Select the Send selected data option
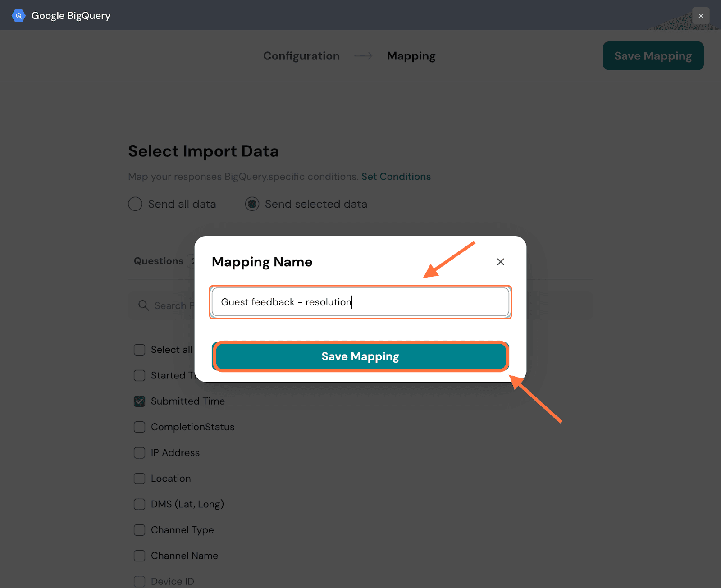721x588 pixels. pyautogui.click(x=252, y=204)
